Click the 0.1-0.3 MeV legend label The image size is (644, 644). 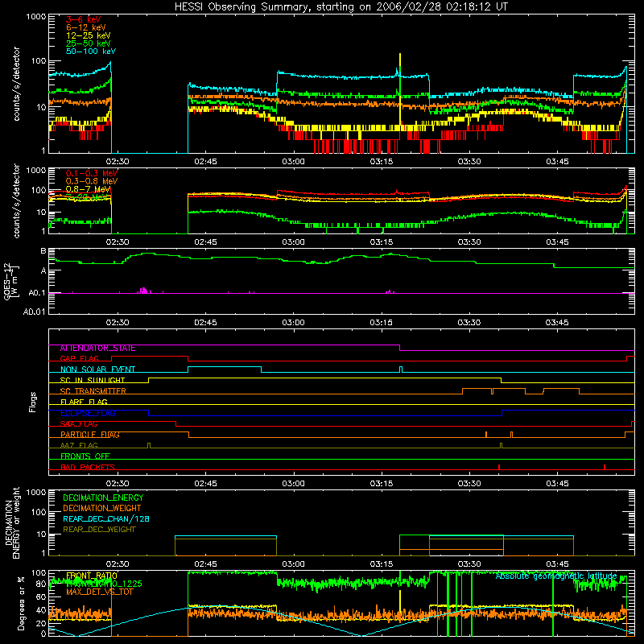92,173
